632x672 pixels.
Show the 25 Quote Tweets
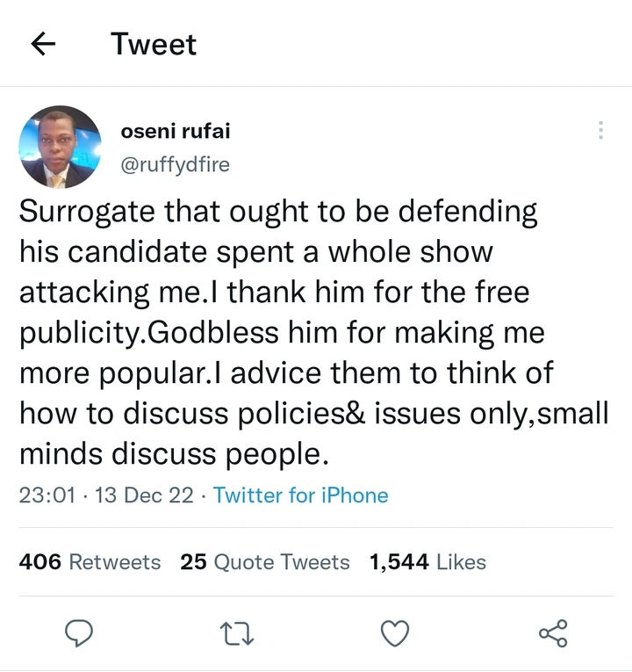(264, 562)
